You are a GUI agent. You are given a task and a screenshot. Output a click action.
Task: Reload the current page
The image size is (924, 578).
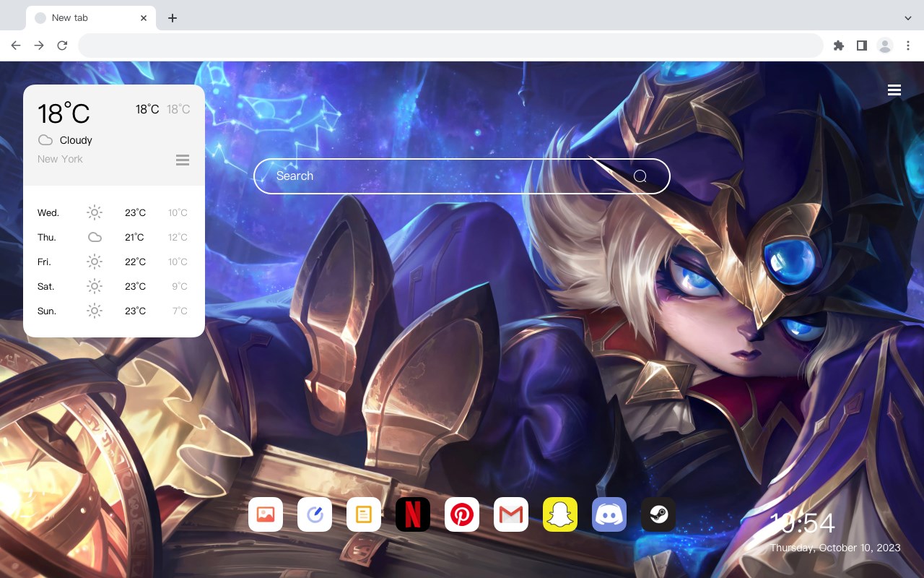tap(62, 46)
